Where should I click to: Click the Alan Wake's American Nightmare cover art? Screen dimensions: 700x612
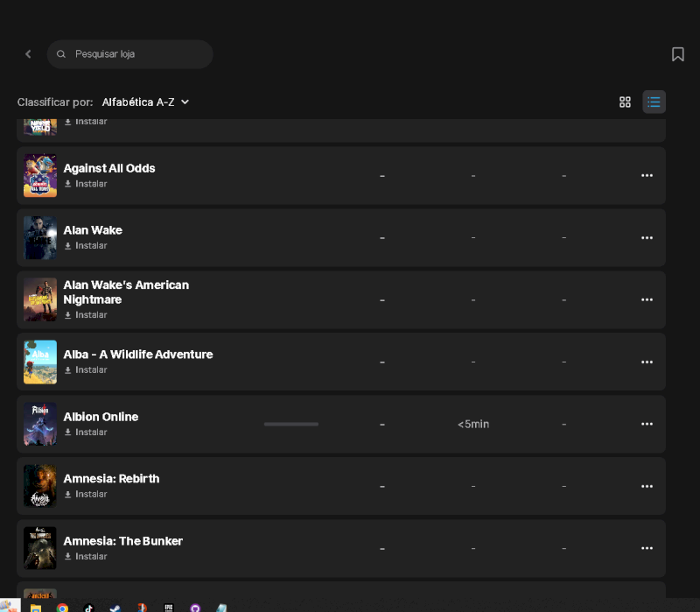(40, 299)
